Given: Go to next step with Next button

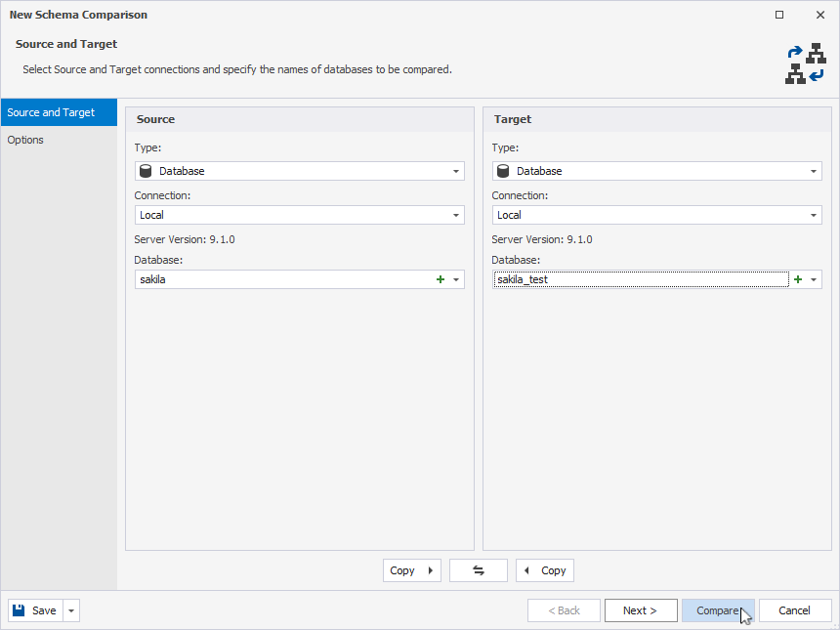Looking at the screenshot, I should [x=641, y=610].
